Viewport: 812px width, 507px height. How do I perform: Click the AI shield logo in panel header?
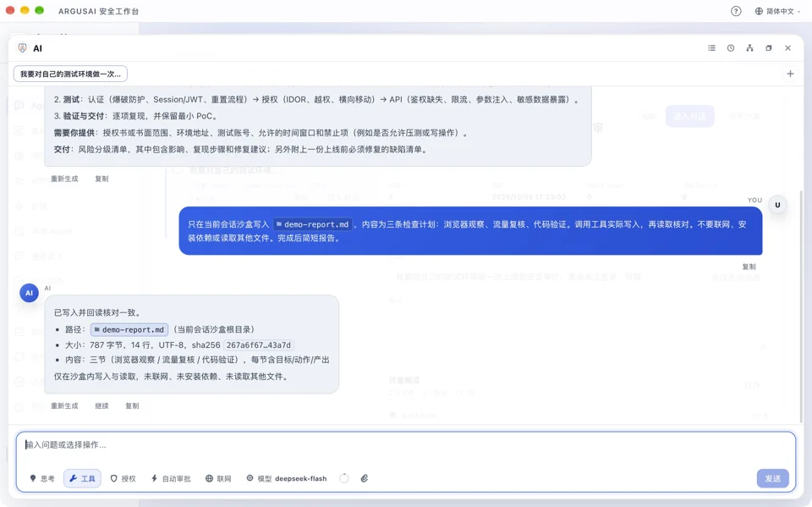[x=22, y=47]
